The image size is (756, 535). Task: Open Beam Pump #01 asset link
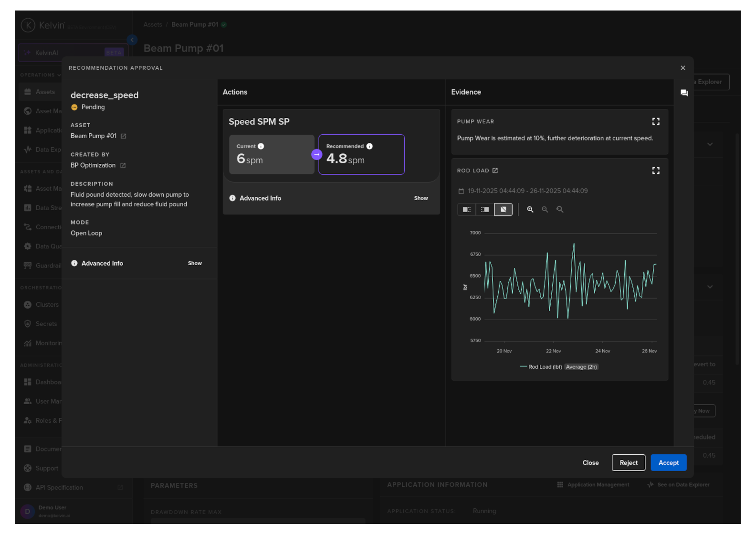(123, 136)
